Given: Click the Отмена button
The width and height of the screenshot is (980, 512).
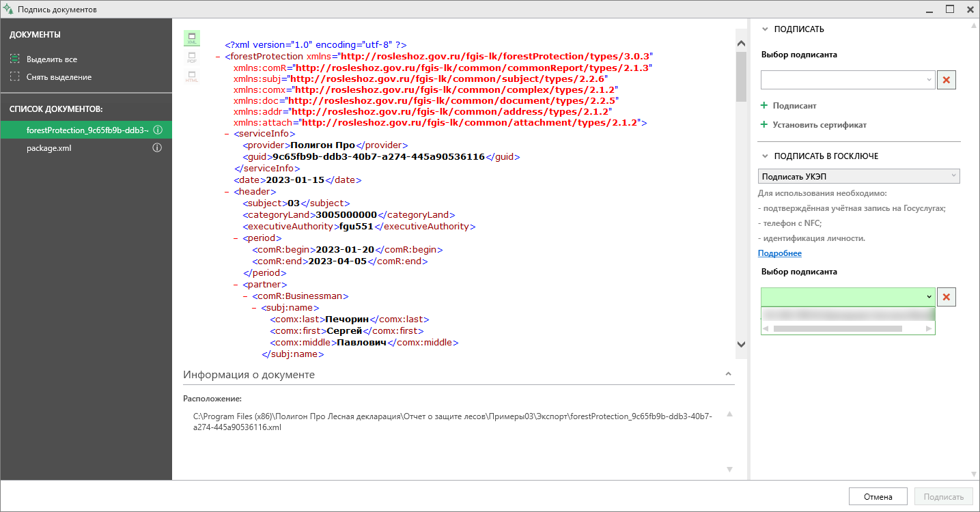Looking at the screenshot, I should tap(878, 497).
